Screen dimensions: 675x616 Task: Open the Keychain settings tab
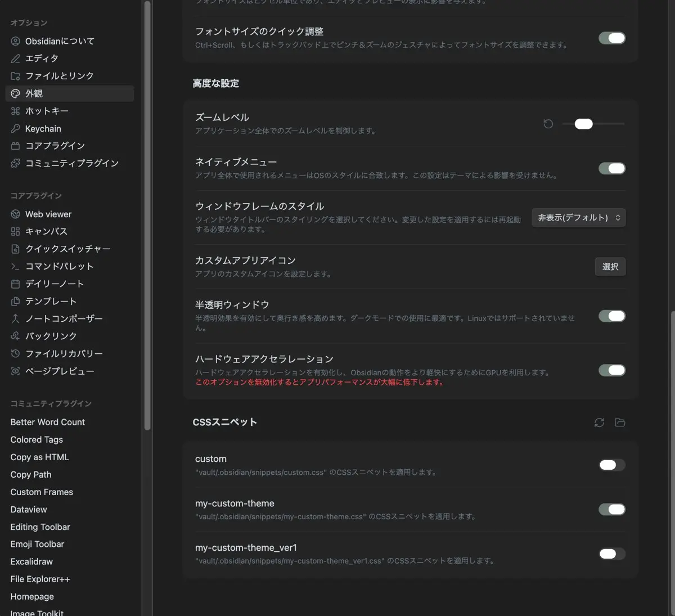pos(70,128)
